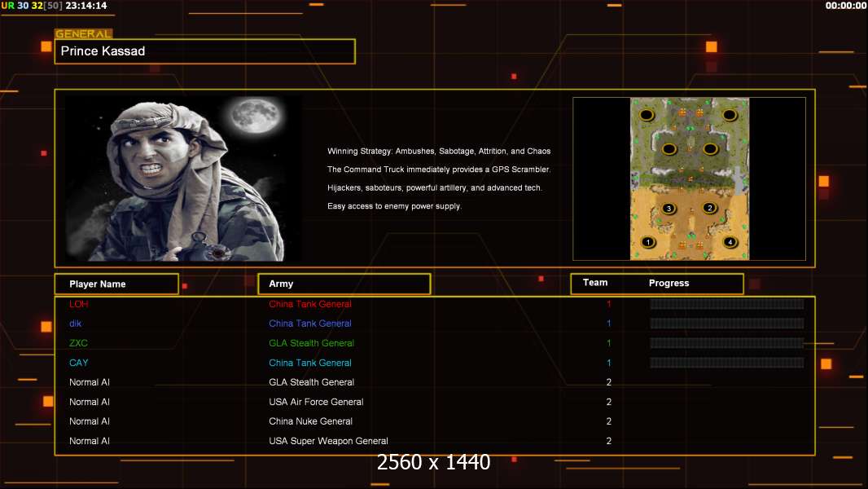
Task: Select Normal AI playing USA Air Force
Action: tap(90, 402)
